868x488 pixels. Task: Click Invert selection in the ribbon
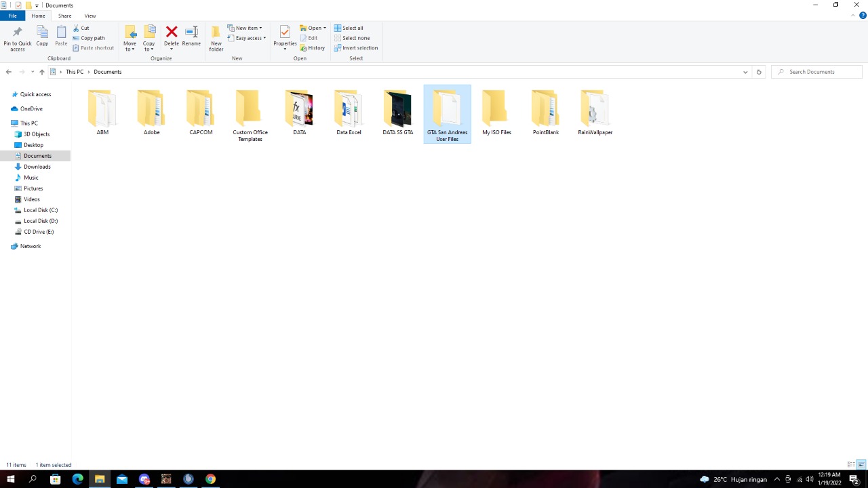356,48
